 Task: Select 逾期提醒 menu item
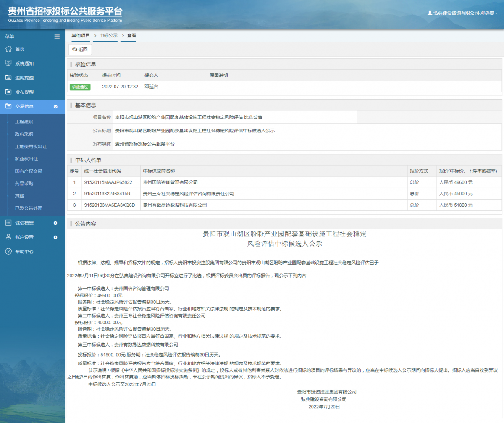coord(24,78)
